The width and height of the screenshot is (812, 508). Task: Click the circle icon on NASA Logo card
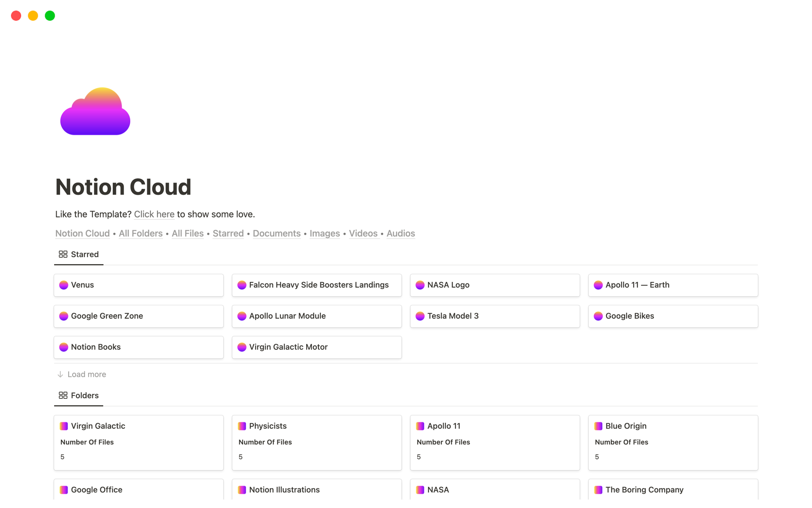(420, 285)
